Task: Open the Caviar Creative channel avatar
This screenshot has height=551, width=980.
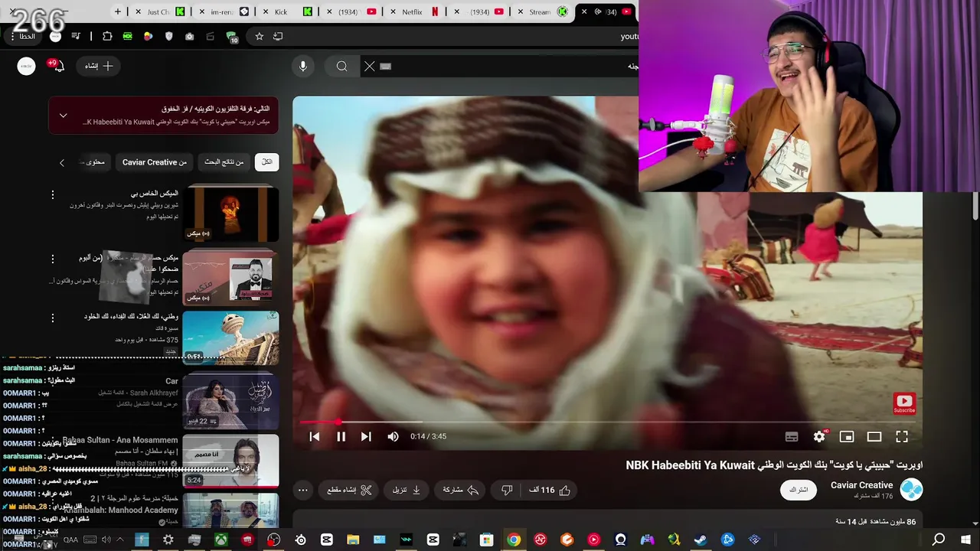Action: pos(911,490)
